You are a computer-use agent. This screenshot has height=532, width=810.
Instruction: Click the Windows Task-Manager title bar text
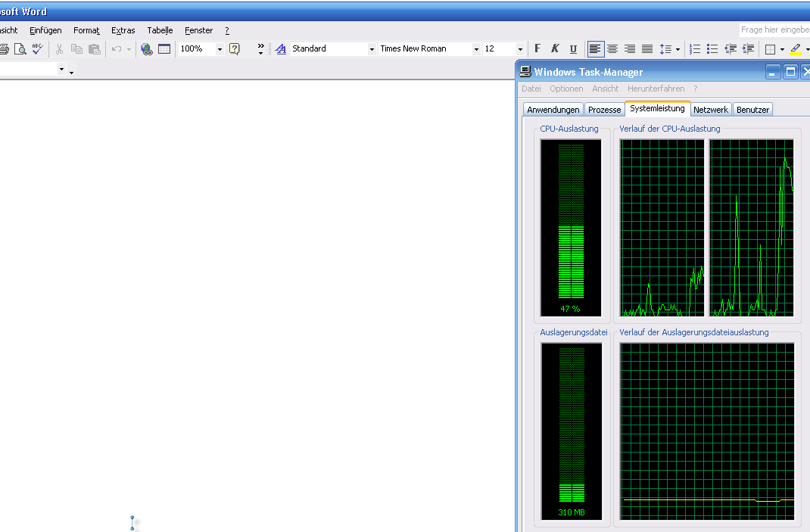588,73
